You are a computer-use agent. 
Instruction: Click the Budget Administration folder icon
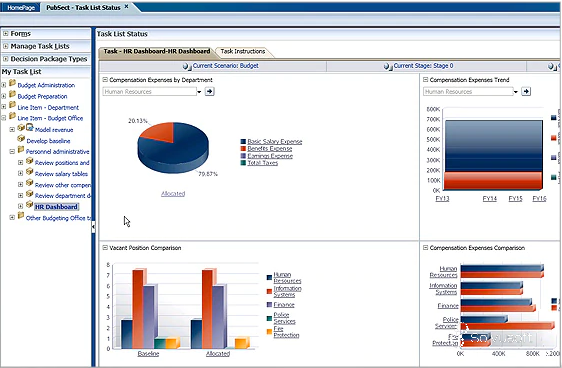click(x=13, y=83)
